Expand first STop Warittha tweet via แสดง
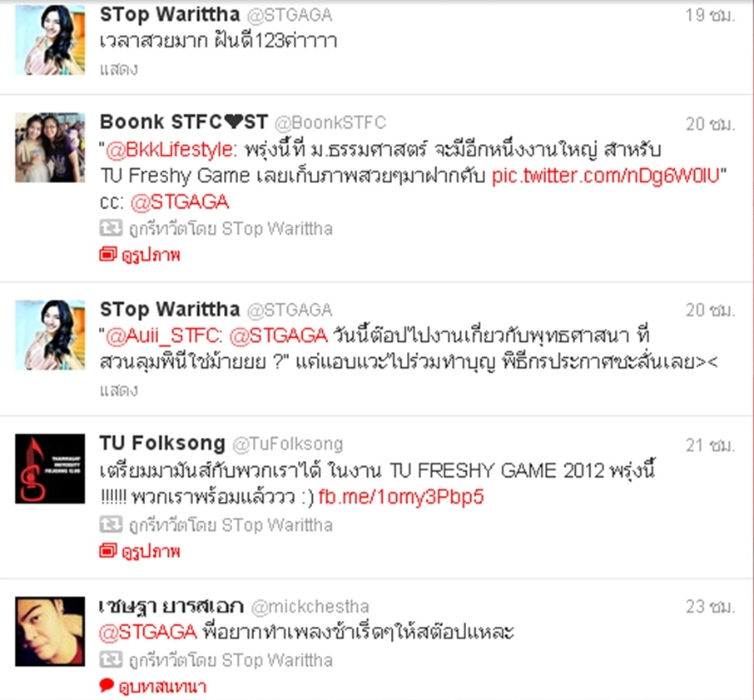Viewport: 754px width, 700px height. coord(118,69)
